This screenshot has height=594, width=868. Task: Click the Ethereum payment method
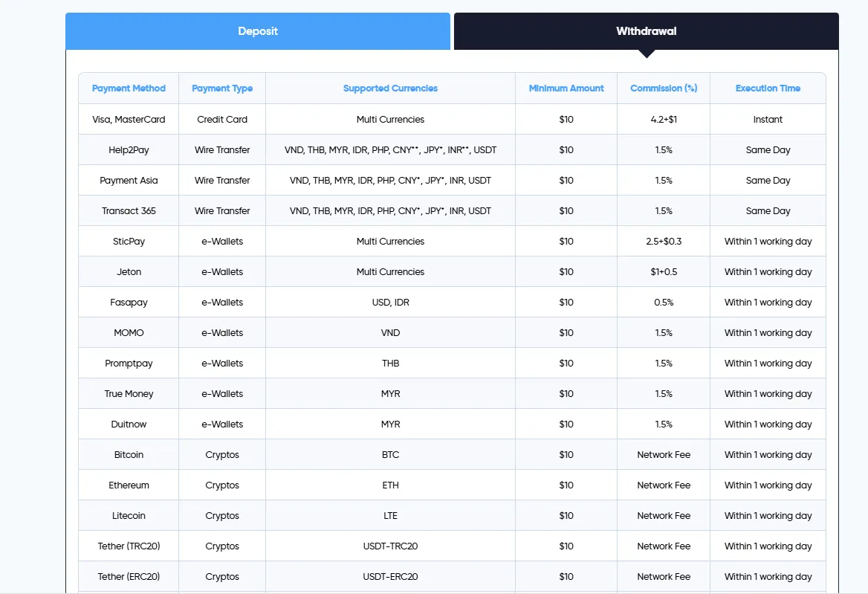click(x=129, y=485)
